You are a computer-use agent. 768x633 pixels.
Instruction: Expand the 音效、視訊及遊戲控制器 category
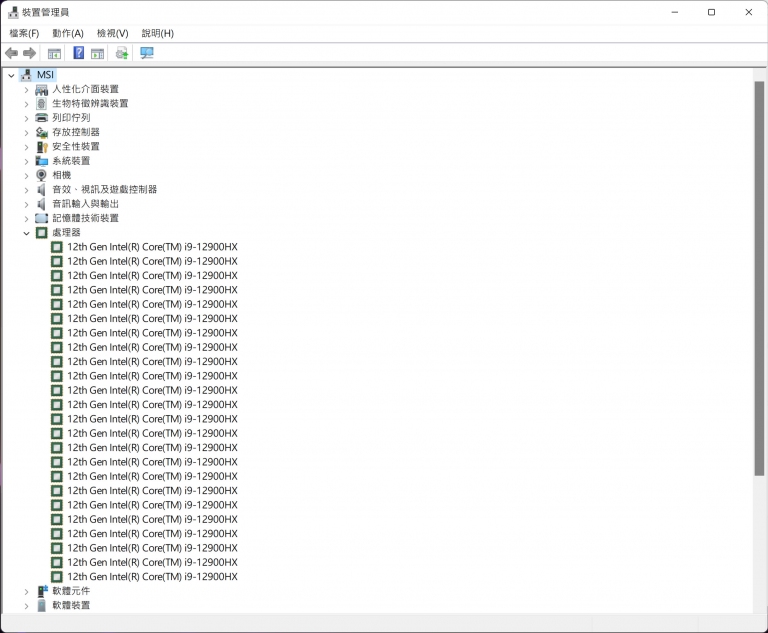click(27, 190)
